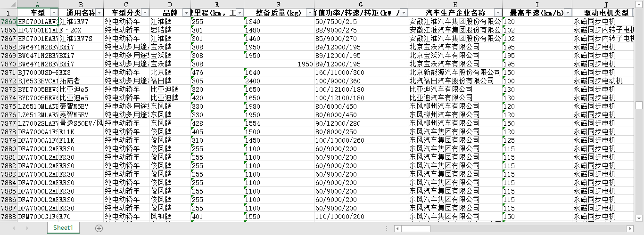This screenshot has width=644, height=235.
Task: Open the 最高车速(km/h) filter dropdown
Action: tap(568, 13)
